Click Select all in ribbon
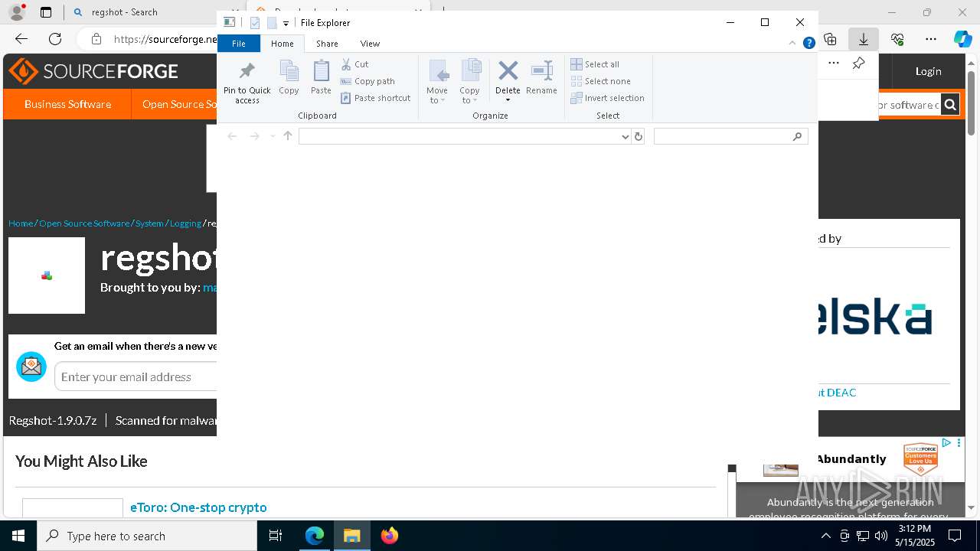Screen dimensions: 980x551 [595, 64]
